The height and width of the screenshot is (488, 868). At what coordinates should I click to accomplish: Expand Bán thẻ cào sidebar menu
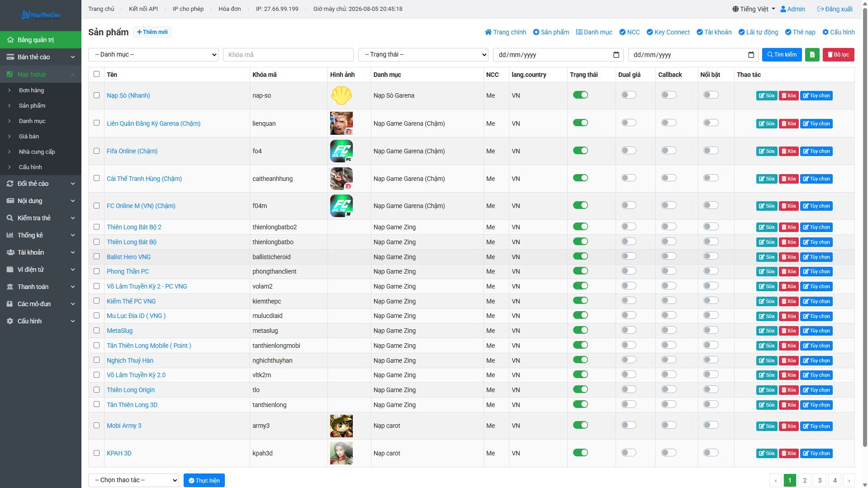(x=41, y=57)
